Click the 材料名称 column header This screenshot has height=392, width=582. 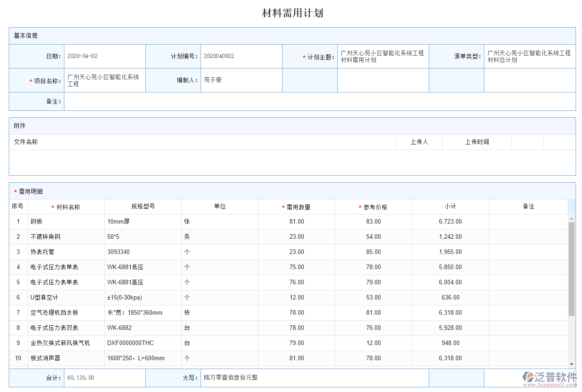coord(68,207)
